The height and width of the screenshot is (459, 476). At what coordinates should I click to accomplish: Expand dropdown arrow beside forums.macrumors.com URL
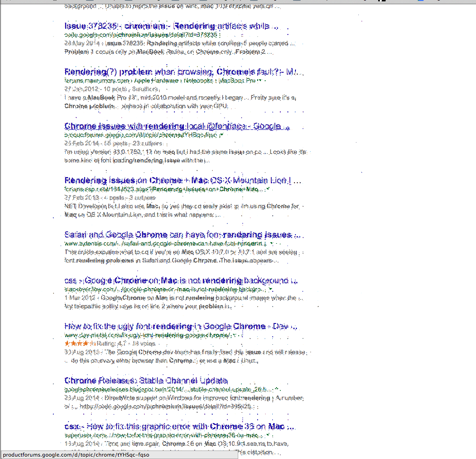(260, 81)
